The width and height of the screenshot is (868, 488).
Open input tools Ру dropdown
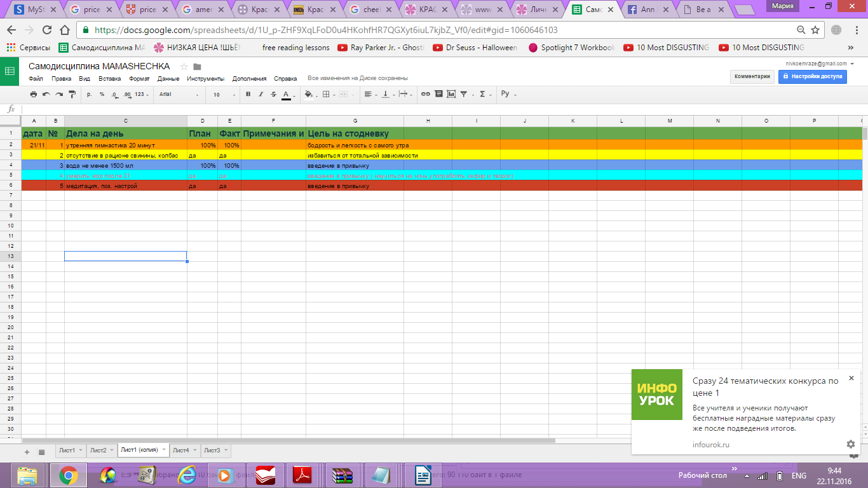pos(508,94)
